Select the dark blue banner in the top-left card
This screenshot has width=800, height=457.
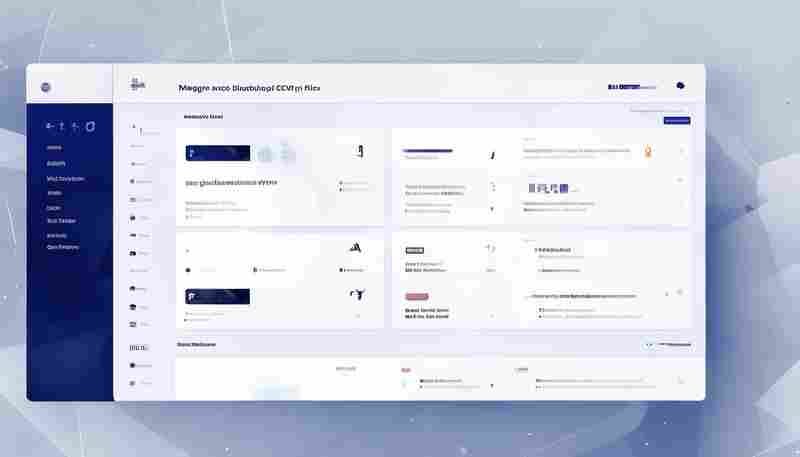pyautogui.click(x=218, y=153)
